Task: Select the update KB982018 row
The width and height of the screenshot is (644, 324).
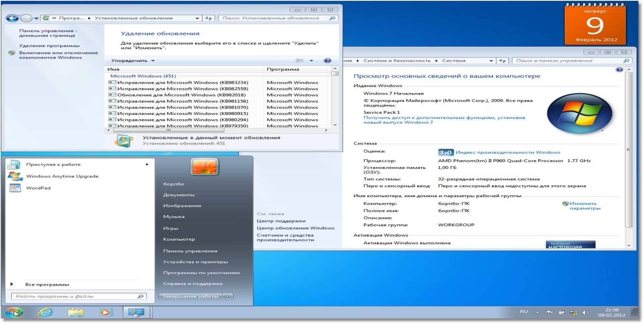Action: click(218, 95)
